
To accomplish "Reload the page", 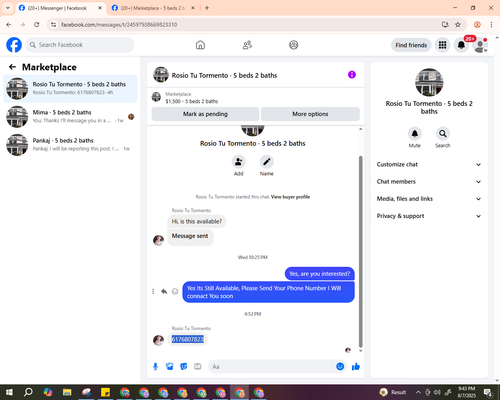I will tap(37, 24).
